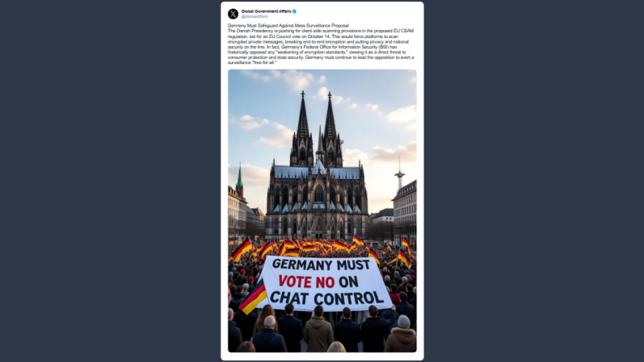
Task: Click the bald man in front row
Action: pos(270,334)
